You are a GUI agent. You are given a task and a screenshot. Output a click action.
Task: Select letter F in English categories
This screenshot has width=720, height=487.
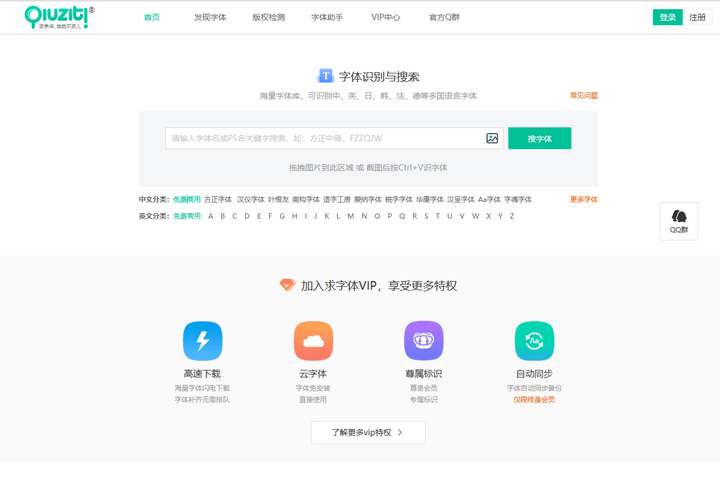270,216
